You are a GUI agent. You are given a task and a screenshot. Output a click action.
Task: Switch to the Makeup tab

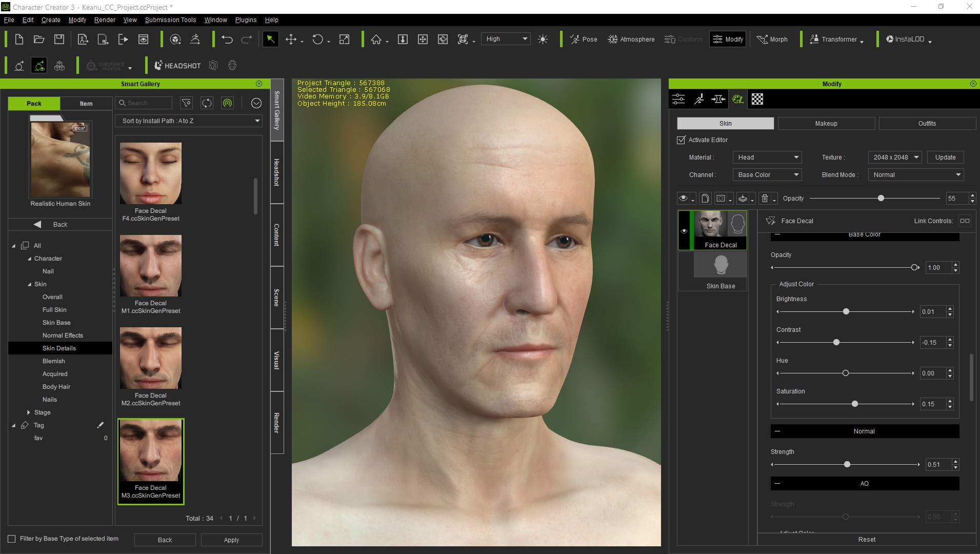[x=826, y=124]
